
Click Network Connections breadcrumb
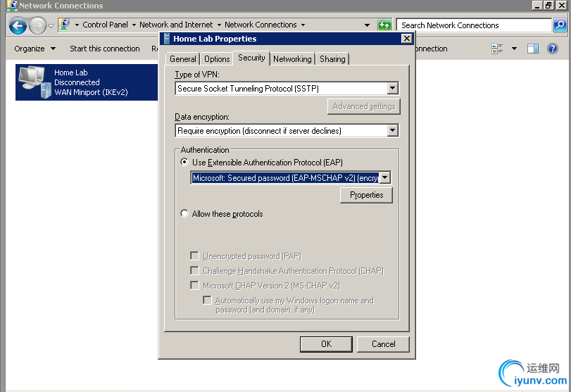pos(261,25)
